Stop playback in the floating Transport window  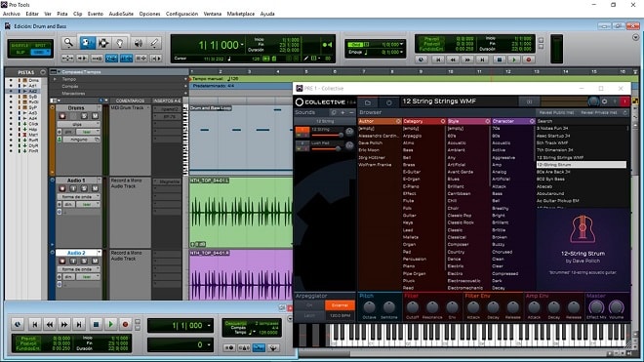[96, 325]
